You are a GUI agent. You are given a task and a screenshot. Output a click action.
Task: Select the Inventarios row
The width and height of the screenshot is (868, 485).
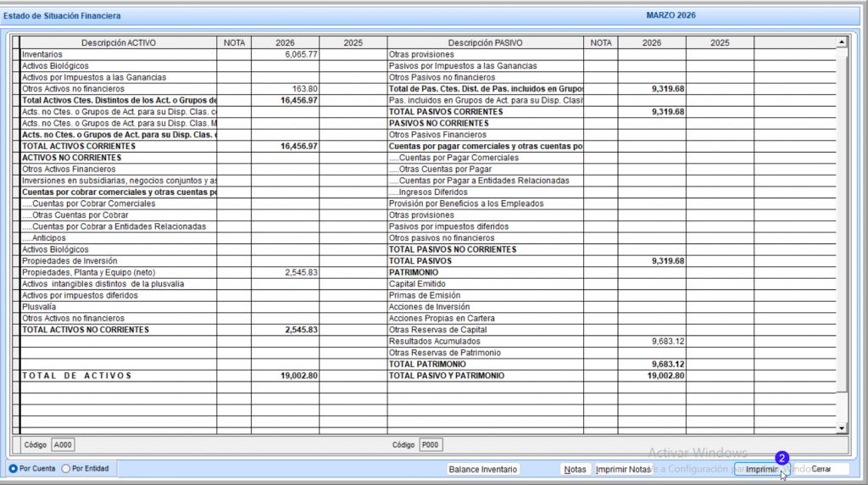tap(119, 54)
